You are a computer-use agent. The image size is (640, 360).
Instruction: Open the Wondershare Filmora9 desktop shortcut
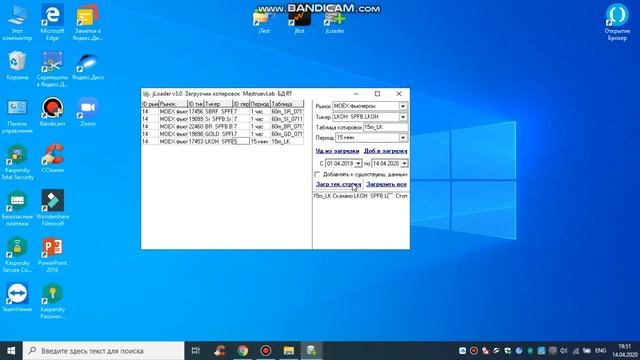click(52, 208)
